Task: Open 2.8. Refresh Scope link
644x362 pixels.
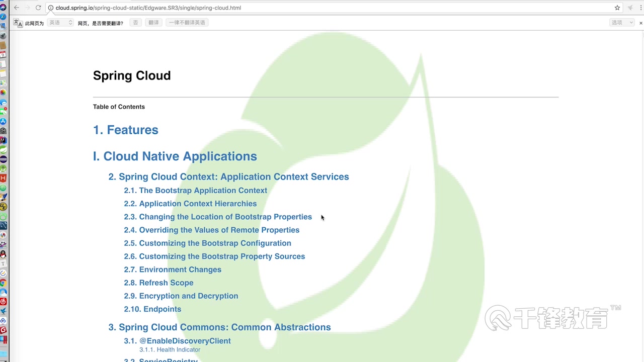Action: [158, 283]
